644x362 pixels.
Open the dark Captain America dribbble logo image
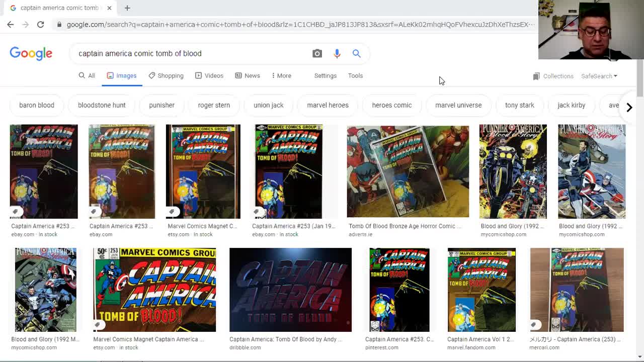pos(290,290)
